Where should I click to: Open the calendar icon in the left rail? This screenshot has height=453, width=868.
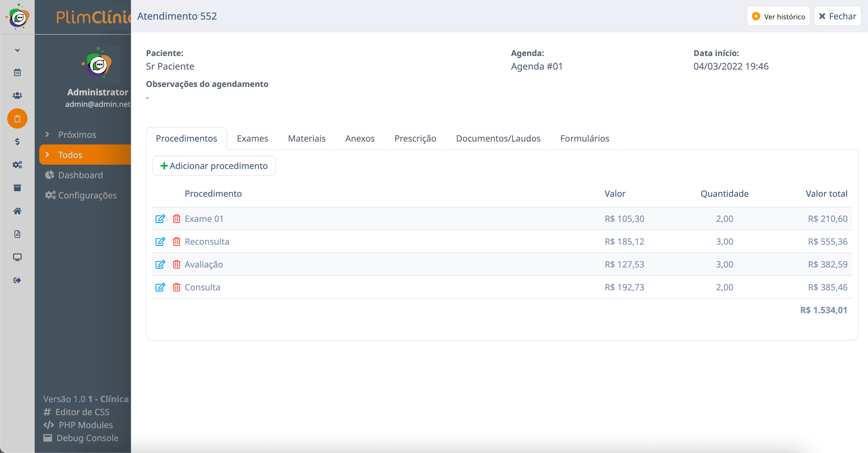tap(17, 73)
